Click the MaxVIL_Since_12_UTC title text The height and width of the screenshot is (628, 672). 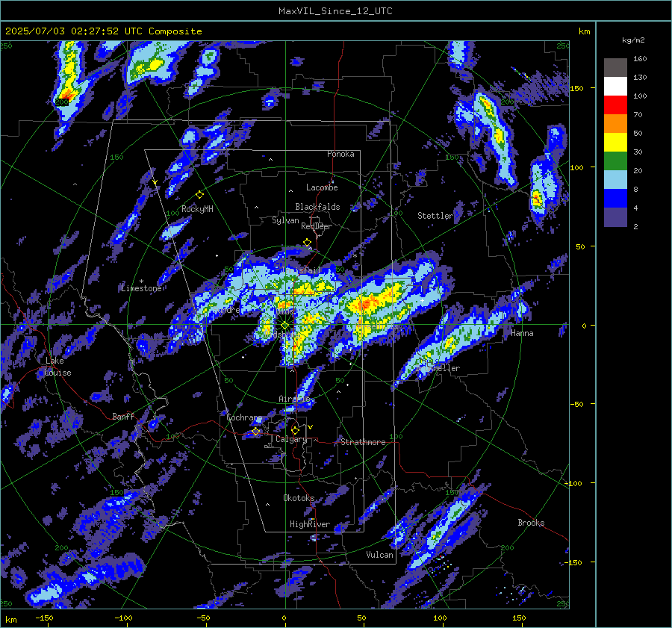[x=335, y=11]
